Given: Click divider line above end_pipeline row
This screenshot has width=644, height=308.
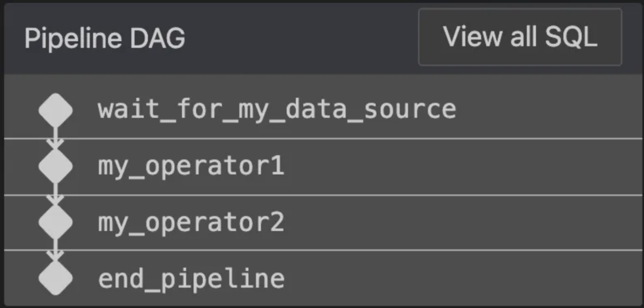Looking at the screenshot, I should pos(358,250).
